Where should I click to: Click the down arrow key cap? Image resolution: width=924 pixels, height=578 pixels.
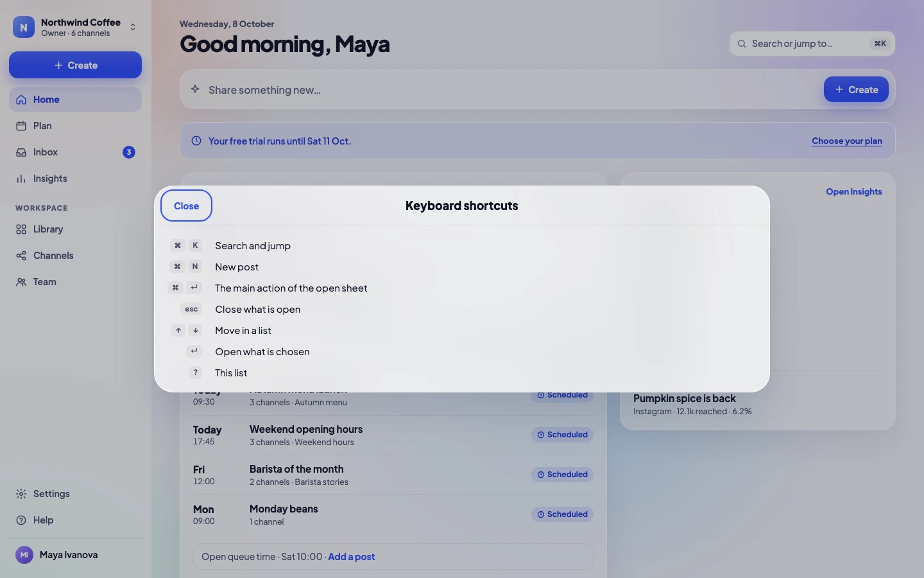click(x=195, y=330)
